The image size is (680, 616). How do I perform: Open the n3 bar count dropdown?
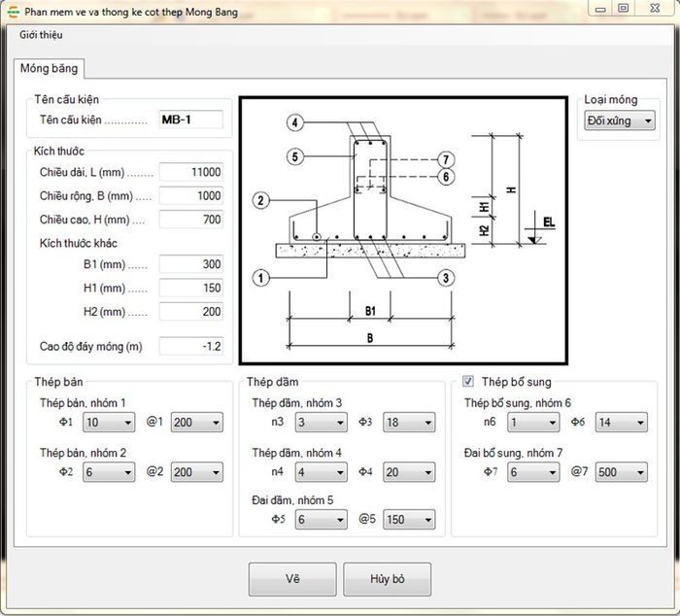[321, 422]
